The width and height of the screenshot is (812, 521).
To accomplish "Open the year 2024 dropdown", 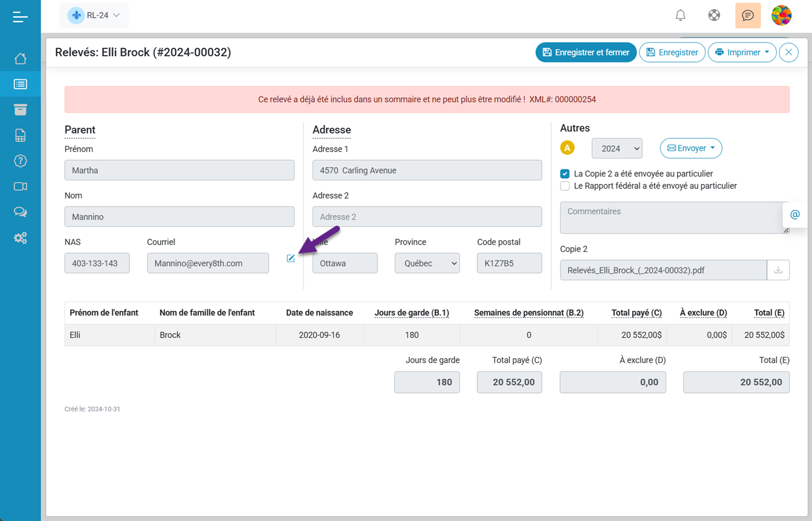I will 617,148.
